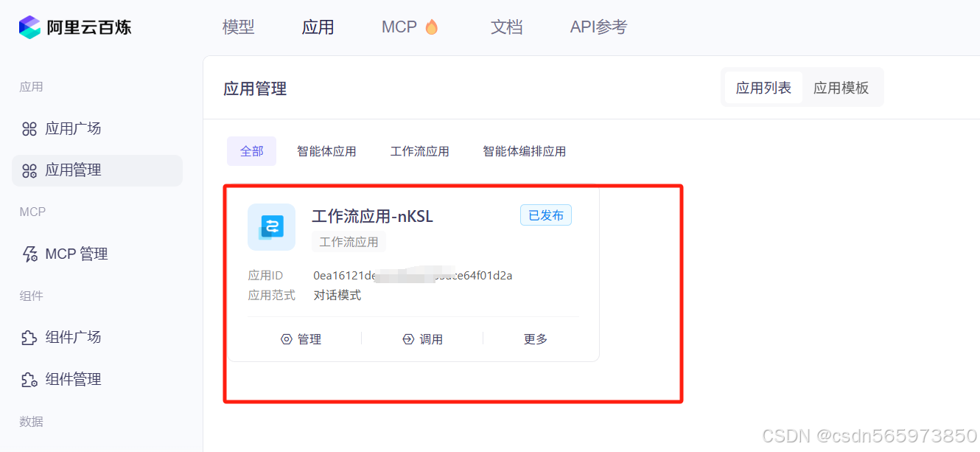Click the 数据 sidebar section label
This screenshot has height=452, width=980.
(31, 422)
